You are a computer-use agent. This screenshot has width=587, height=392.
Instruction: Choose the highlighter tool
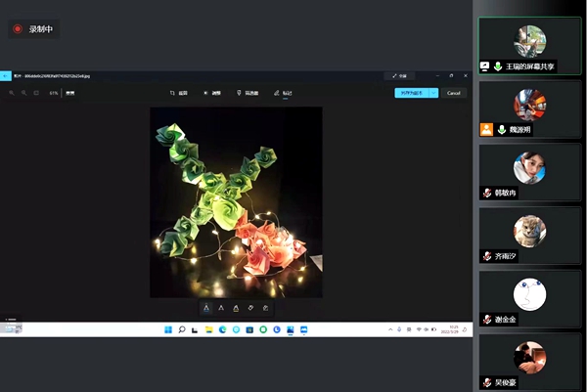pyautogui.click(x=236, y=308)
